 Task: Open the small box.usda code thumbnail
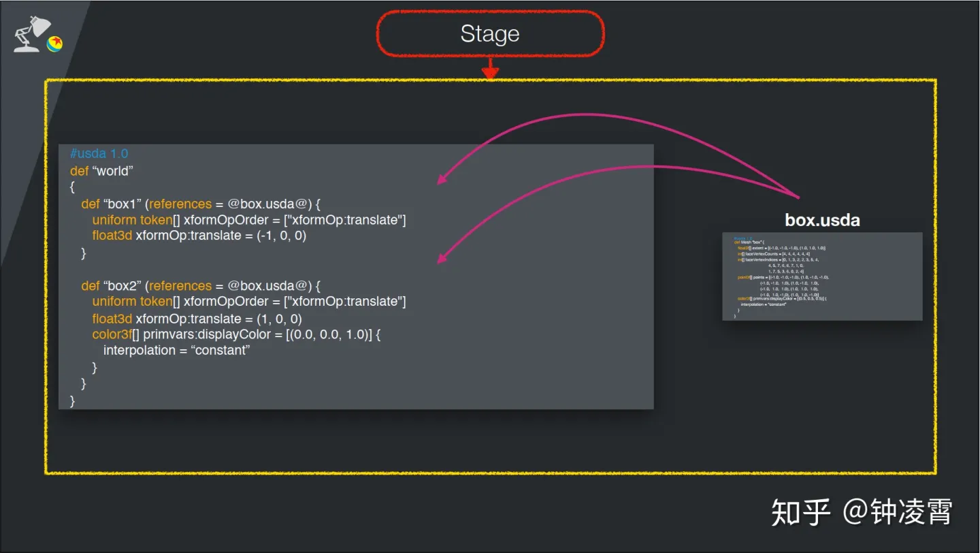coord(822,276)
